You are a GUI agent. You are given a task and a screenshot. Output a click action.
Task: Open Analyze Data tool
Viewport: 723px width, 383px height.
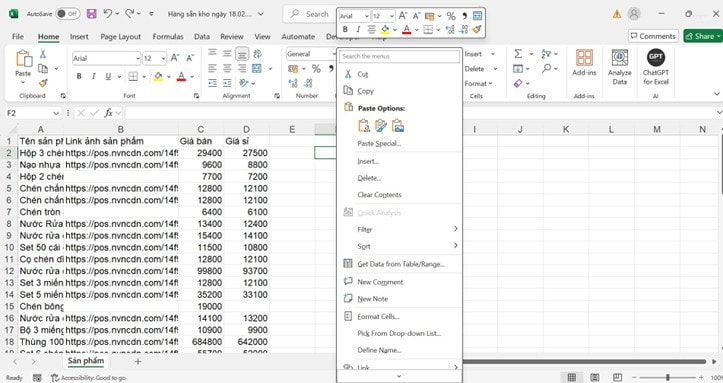point(620,58)
